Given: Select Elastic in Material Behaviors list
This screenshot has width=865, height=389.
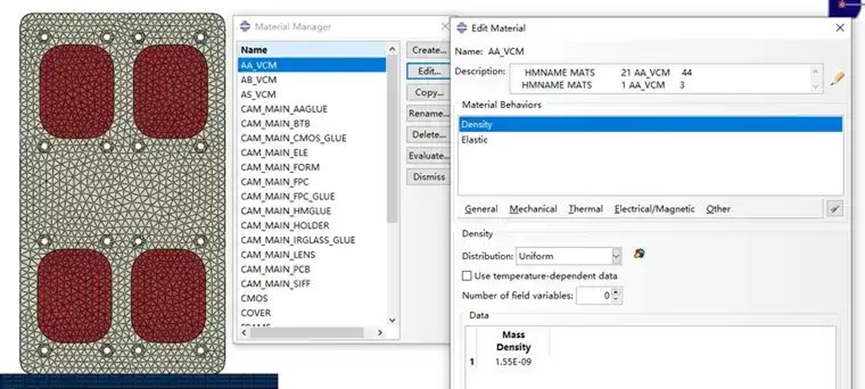Looking at the screenshot, I should (x=650, y=140).
